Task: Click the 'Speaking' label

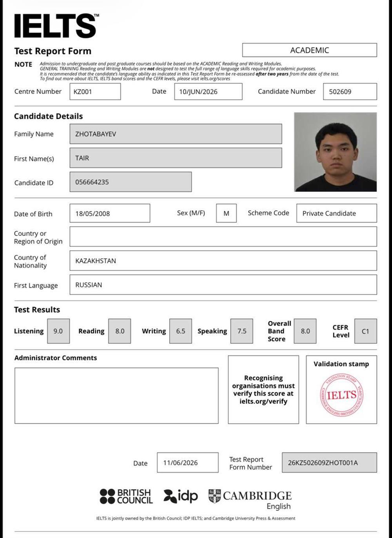Action: point(212,331)
